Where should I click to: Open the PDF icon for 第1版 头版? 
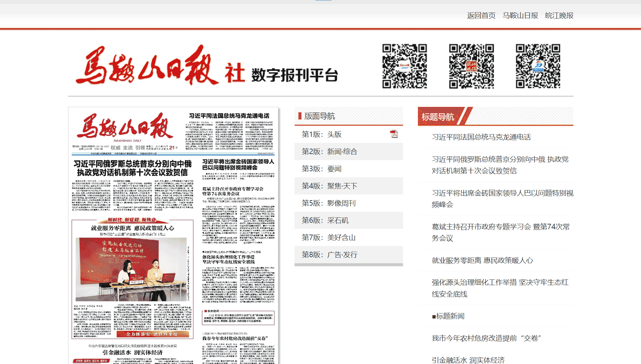click(x=394, y=134)
